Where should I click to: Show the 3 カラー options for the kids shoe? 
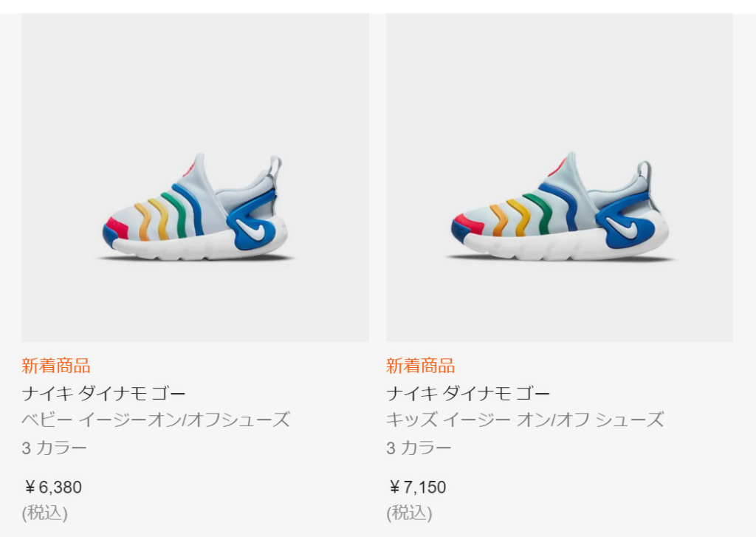tap(419, 448)
